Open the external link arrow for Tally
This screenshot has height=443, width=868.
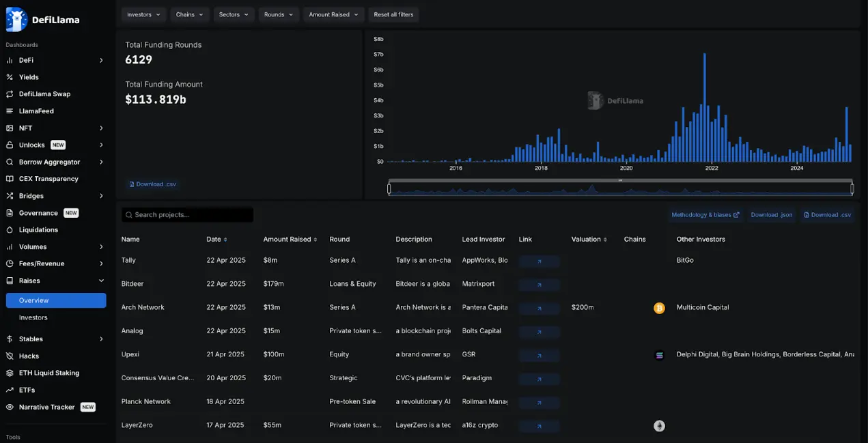[x=539, y=261]
